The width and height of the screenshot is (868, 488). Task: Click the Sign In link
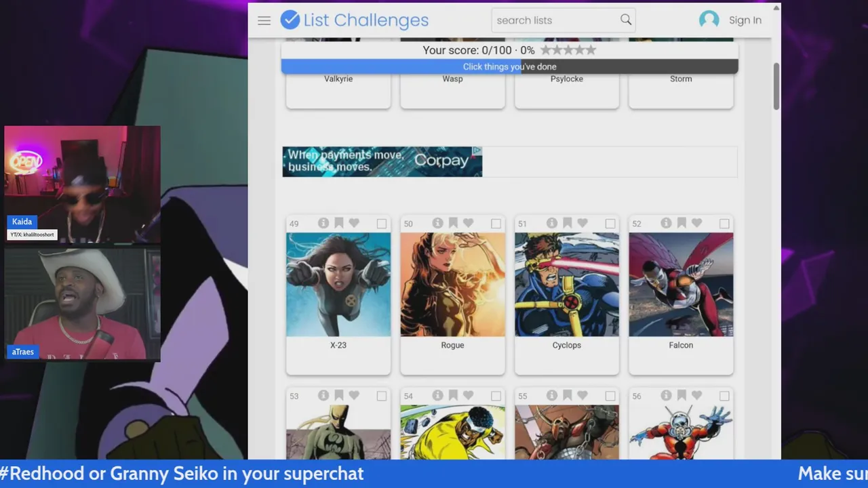(x=745, y=20)
